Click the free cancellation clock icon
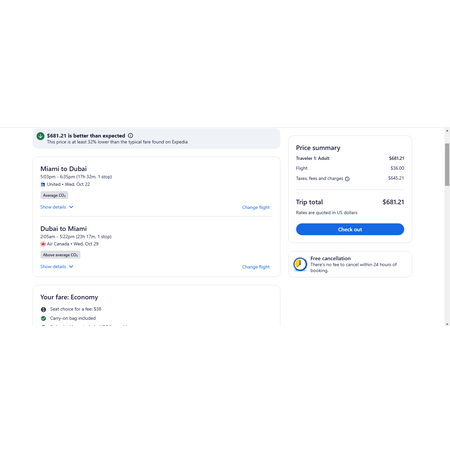 click(x=300, y=264)
